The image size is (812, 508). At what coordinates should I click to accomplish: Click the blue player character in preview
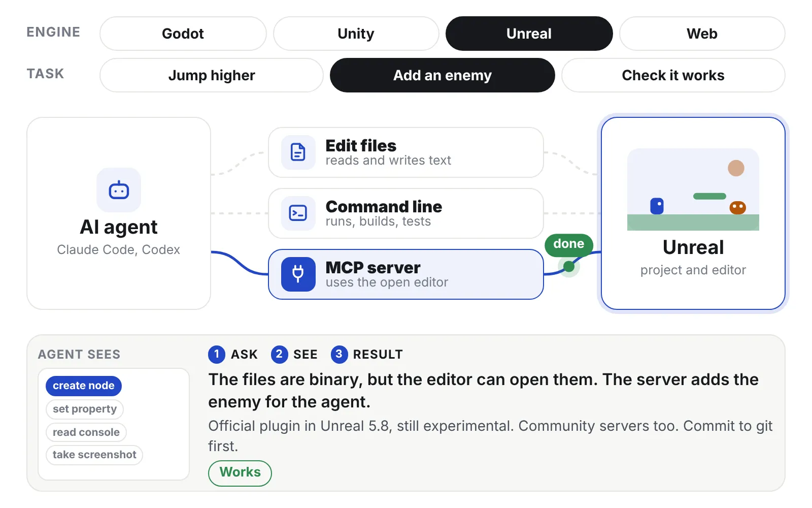[x=657, y=206]
